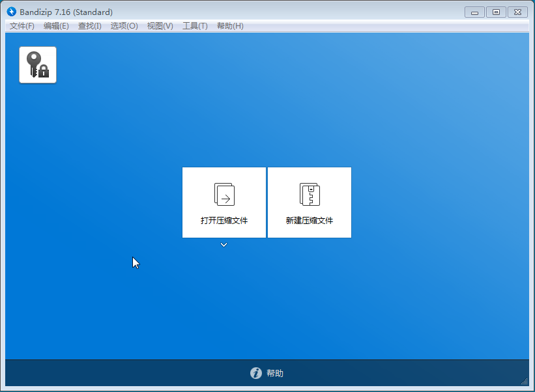Minimize the Bandizip window
Viewport: 535px width, 392px height.
click(x=474, y=12)
